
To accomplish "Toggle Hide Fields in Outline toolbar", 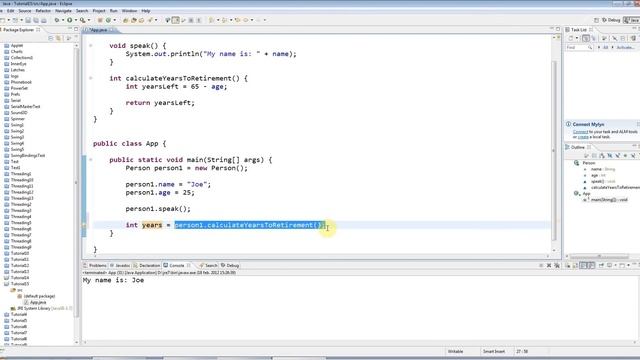I will (609, 156).
